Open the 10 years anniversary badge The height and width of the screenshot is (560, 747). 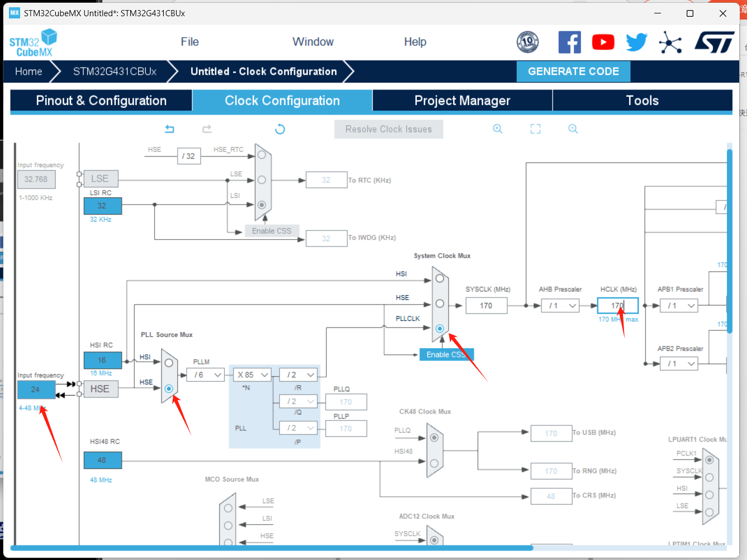tap(527, 42)
